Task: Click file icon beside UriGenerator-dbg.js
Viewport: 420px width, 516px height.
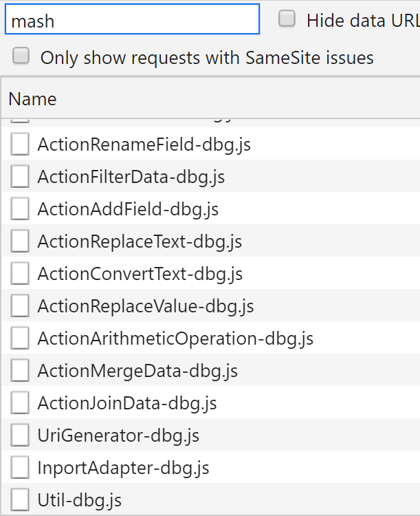Action: (21, 436)
